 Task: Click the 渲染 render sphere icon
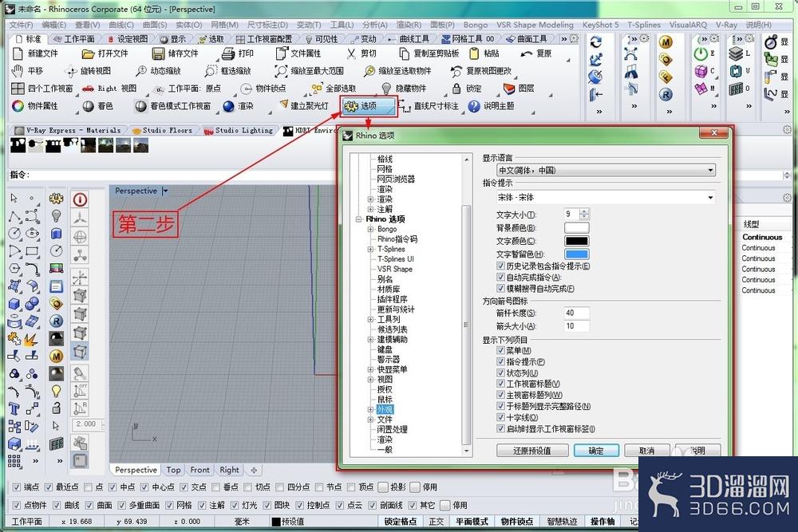tap(228, 106)
